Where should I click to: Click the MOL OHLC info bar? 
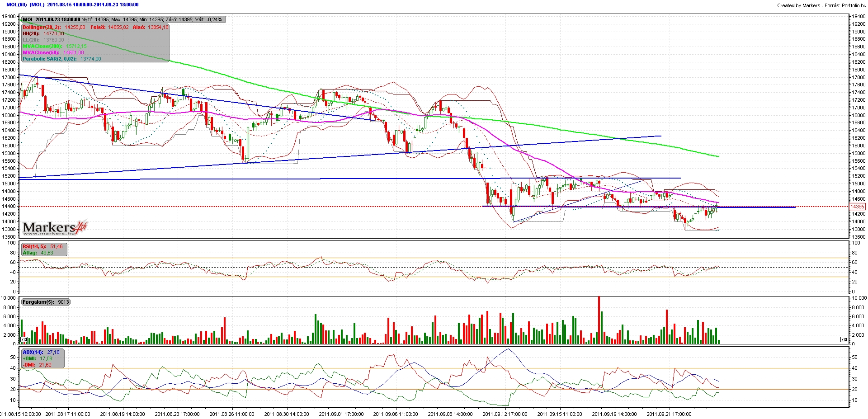pyautogui.click(x=123, y=19)
